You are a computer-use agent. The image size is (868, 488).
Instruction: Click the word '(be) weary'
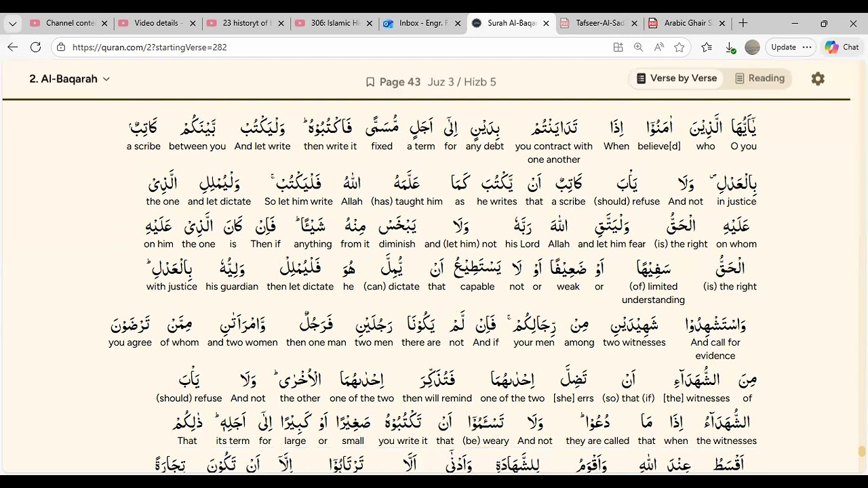[x=486, y=441]
